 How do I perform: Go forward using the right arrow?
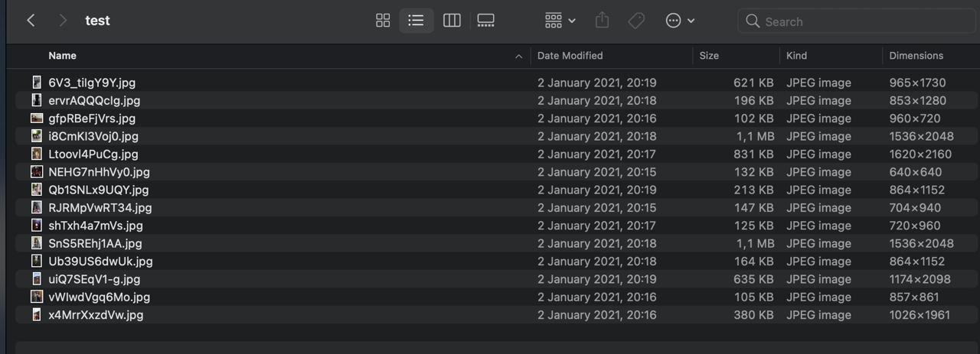pos(63,21)
